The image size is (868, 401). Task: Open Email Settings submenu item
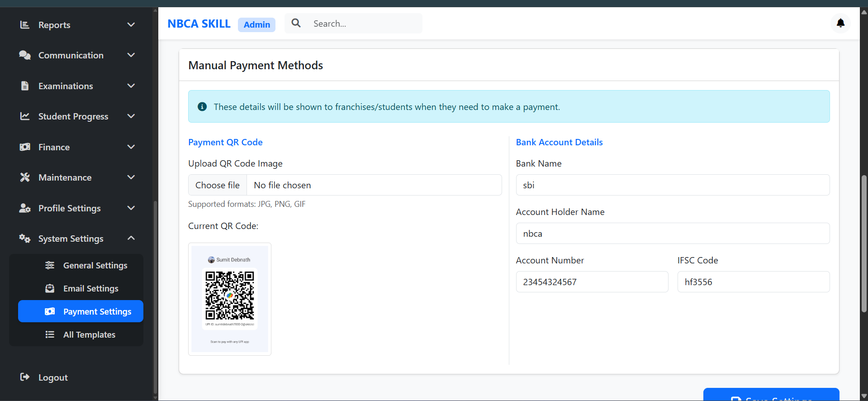[81, 288]
